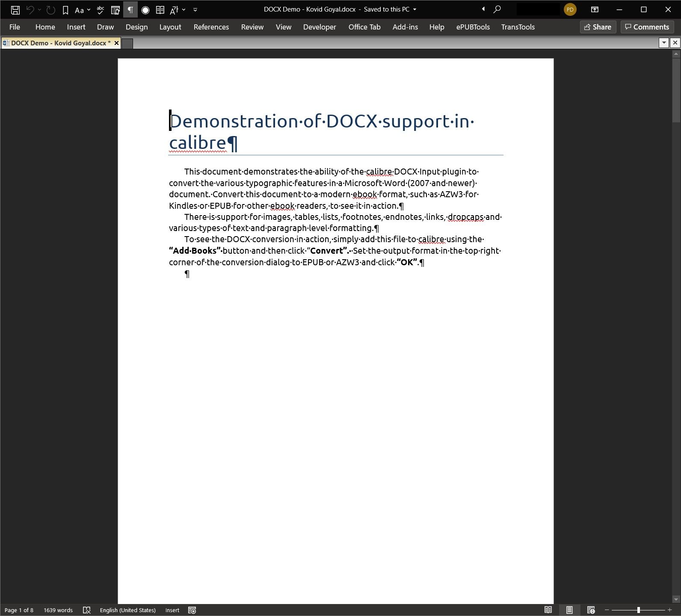This screenshot has width=681, height=616.
Task: Click the vertical scrollbar up arrow
Action: (676, 54)
